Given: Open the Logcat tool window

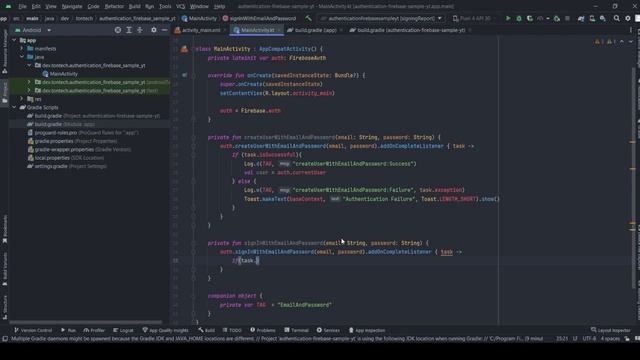Looking at the screenshot, I should click(x=123, y=330).
